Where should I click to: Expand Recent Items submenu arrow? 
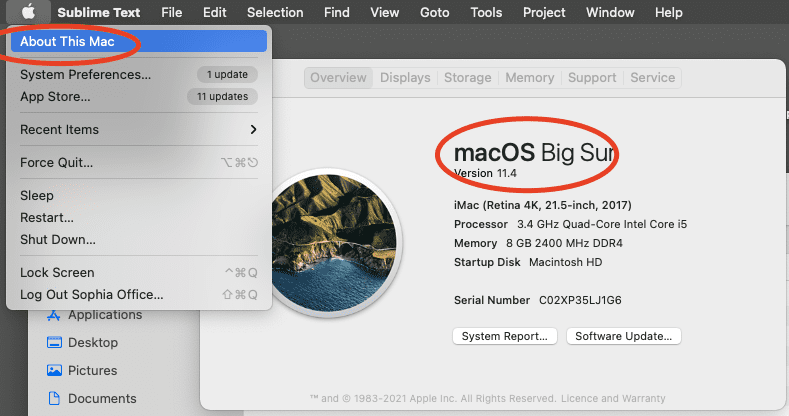pyautogui.click(x=253, y=129)
